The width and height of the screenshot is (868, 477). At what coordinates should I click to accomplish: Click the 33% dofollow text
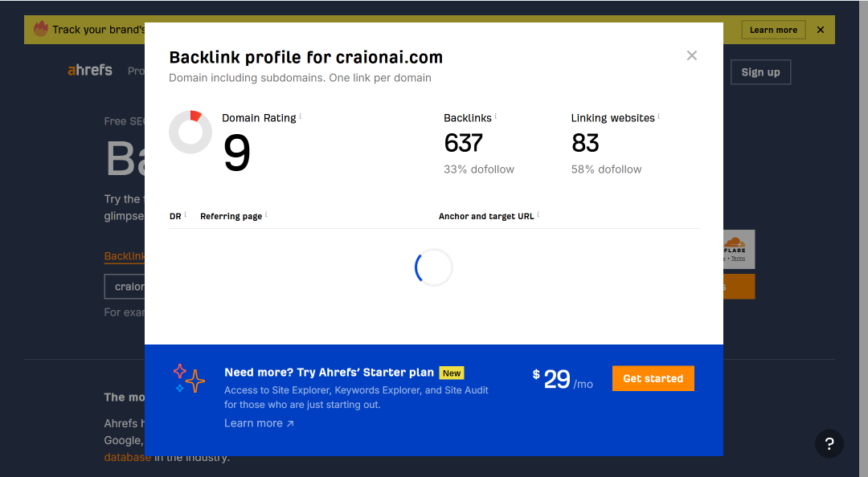[x=479, y=169]
